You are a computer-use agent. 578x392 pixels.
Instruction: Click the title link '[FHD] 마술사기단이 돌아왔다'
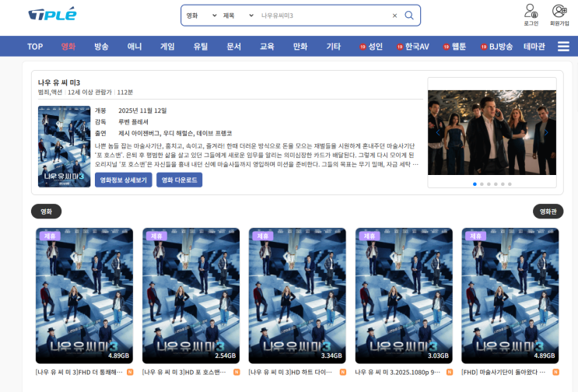coord(503,372)
